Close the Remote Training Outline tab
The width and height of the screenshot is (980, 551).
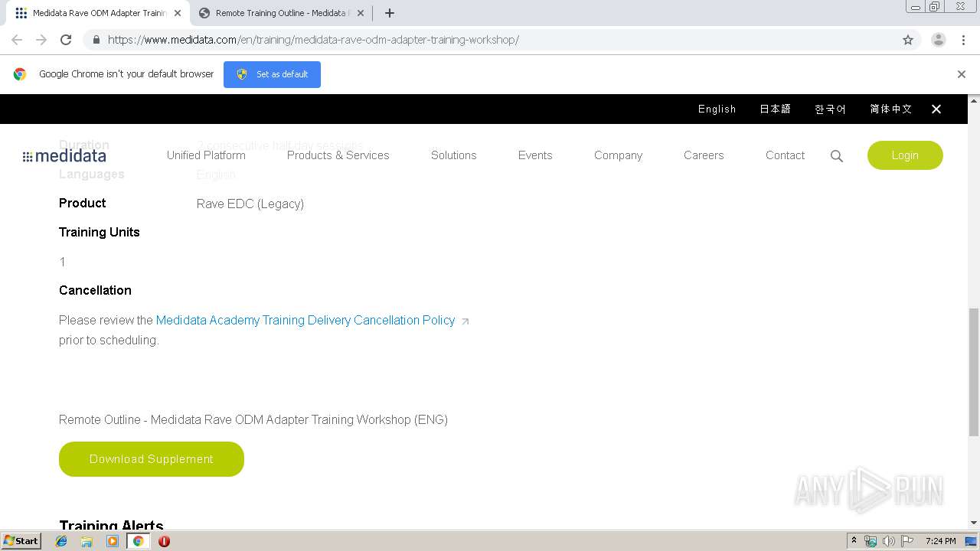point(361,13)
